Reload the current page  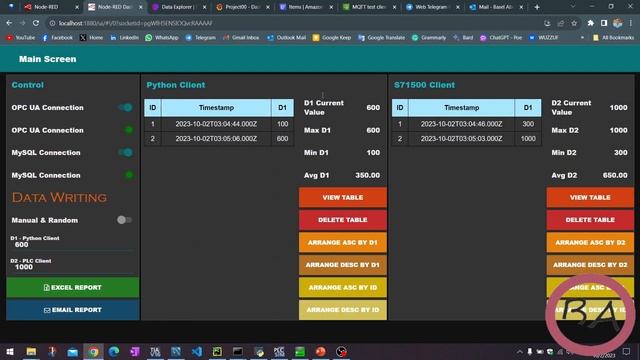(36, 23)
